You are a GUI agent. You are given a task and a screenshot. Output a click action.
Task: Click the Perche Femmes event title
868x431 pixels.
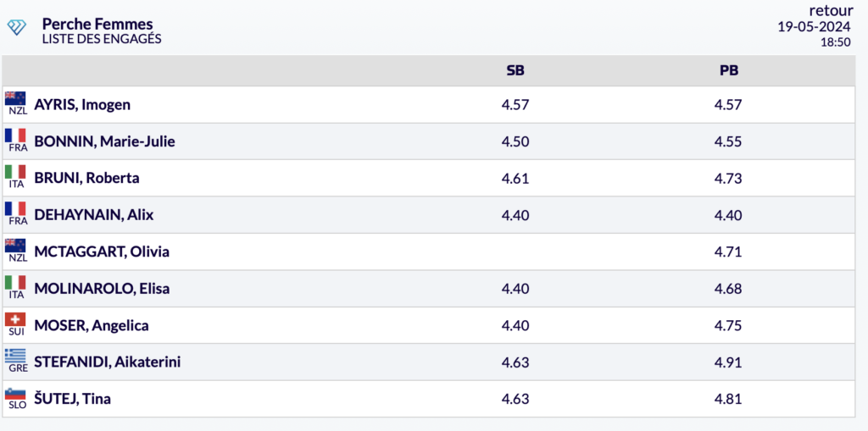[x=97, y=24]
